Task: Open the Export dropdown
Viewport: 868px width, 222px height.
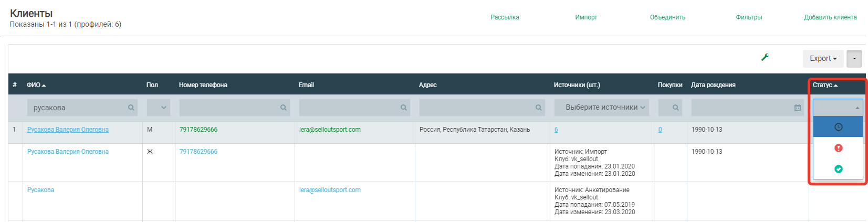Action: (823, 59)
